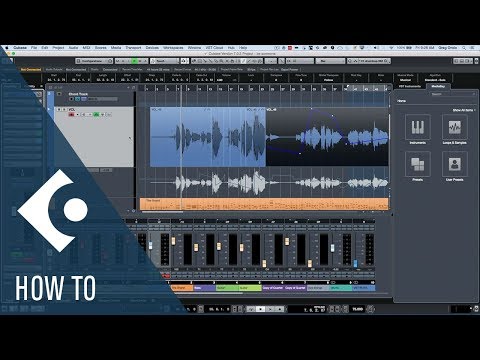Click the fader of the Bass mixer channel

(x=196, y=248)
